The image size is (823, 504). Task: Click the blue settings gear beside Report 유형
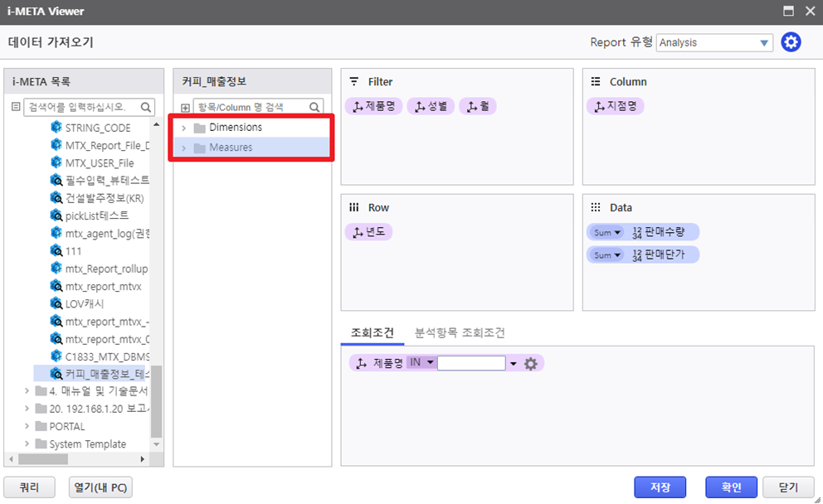pos(791,42)
